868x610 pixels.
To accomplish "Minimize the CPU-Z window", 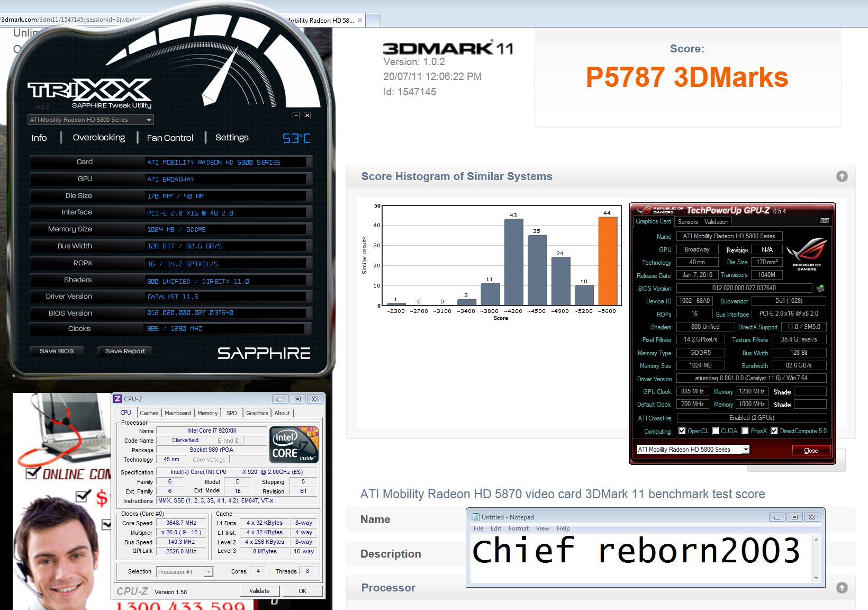I will [280, 399].
